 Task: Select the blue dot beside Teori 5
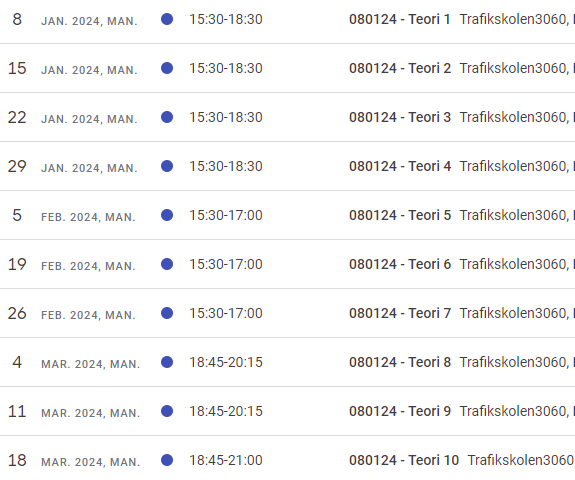[x=167, y=215]
